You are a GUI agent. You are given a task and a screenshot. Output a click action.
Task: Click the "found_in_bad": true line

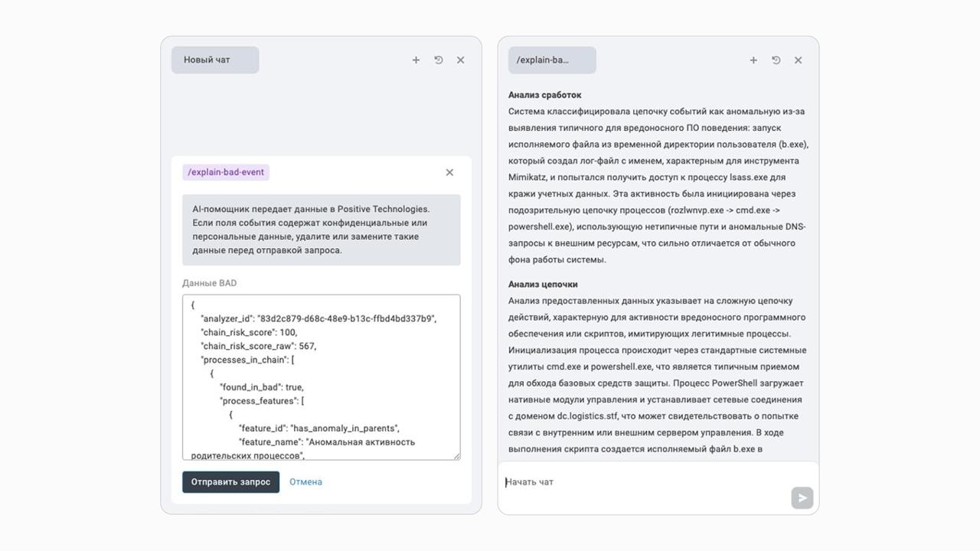click(262, 387)
